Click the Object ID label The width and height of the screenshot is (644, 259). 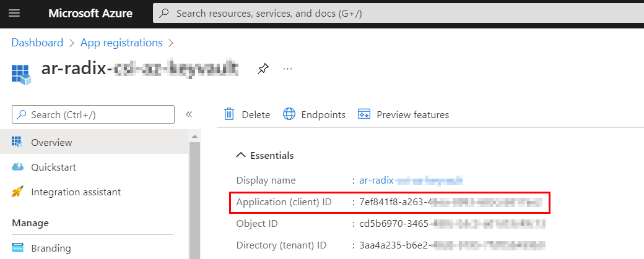tap(257, 224)
